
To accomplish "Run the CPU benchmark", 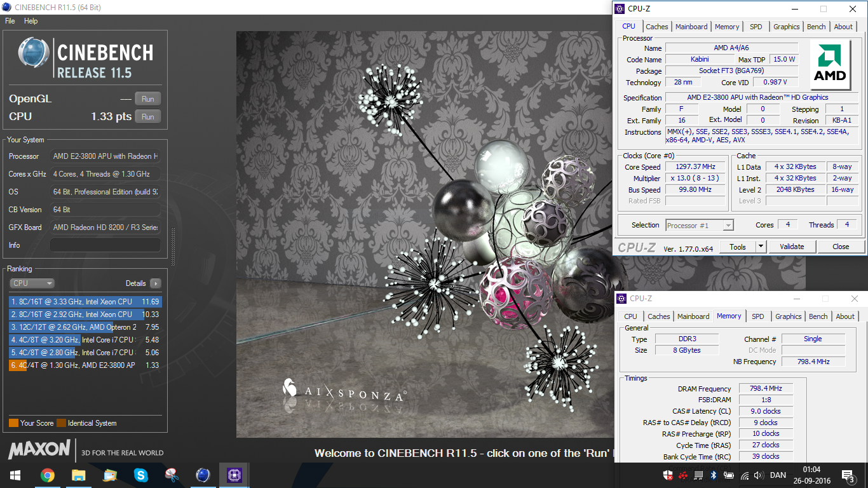I will [x=148, y=117].
